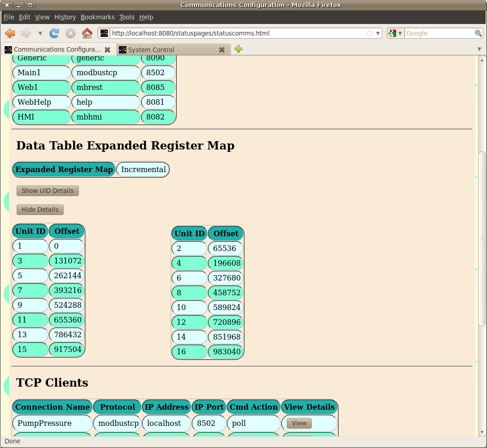Viewport: 487px width, 448px height.
Task: Reload the page with the refresh icon
Action: click(54, 33)
